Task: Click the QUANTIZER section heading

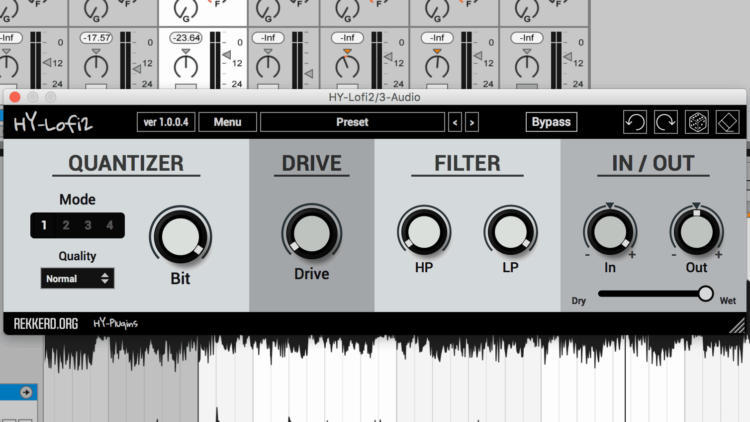Action: click(x=126, y=163)
